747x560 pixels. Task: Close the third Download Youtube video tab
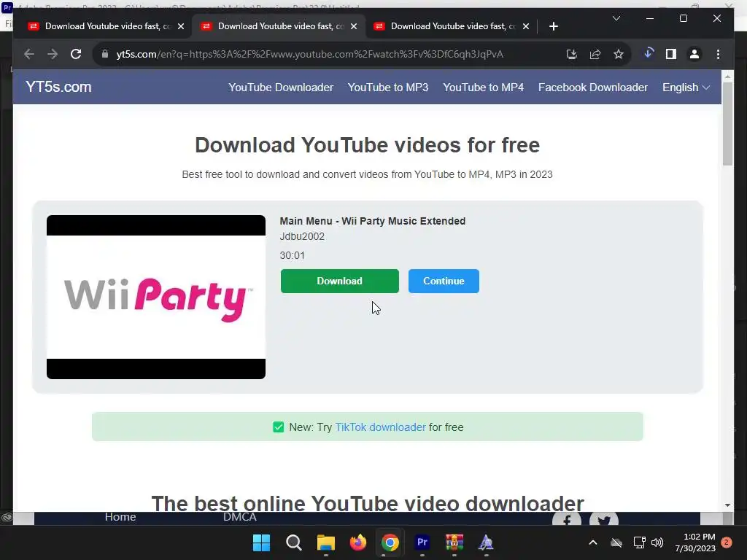(526, 26)
